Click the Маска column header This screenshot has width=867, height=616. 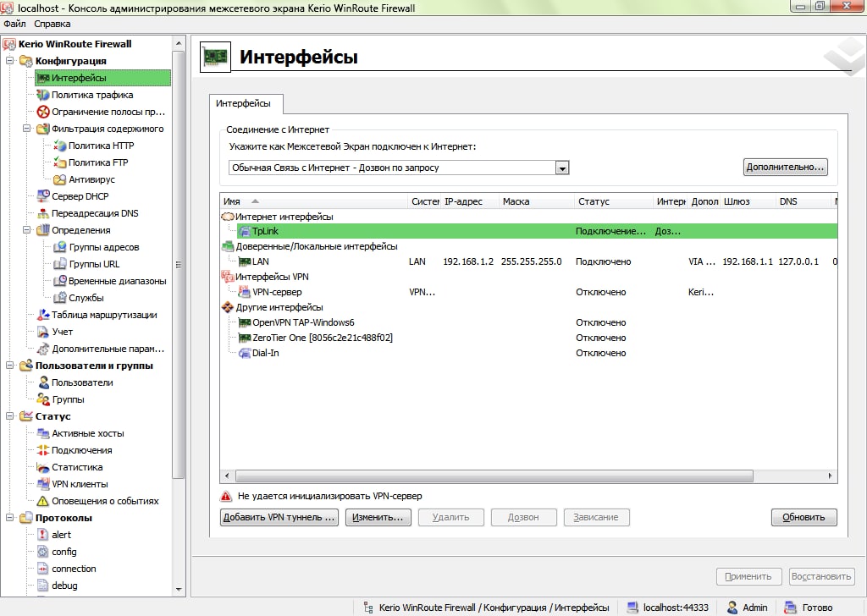click(536, 201)
